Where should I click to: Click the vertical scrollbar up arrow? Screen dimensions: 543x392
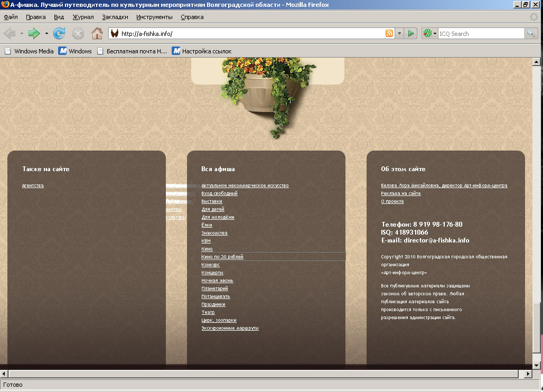537,62
